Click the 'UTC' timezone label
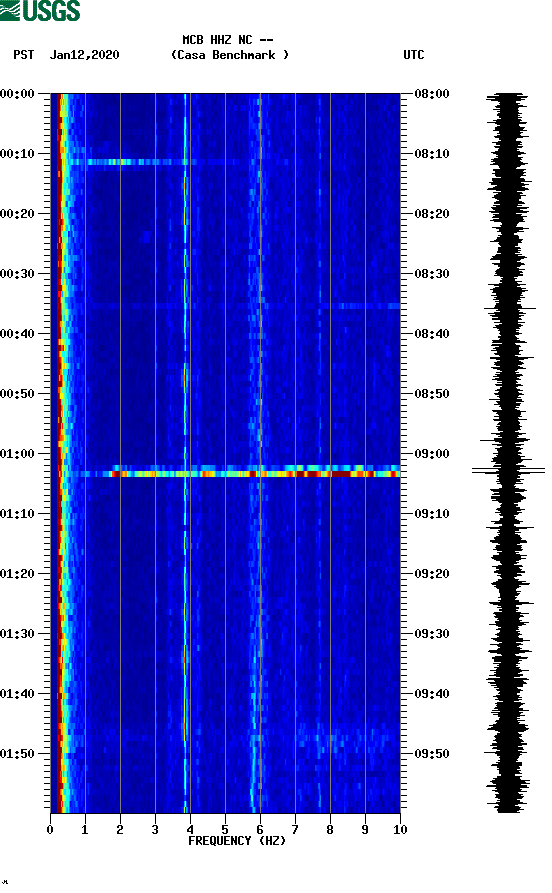 [414, 55]
